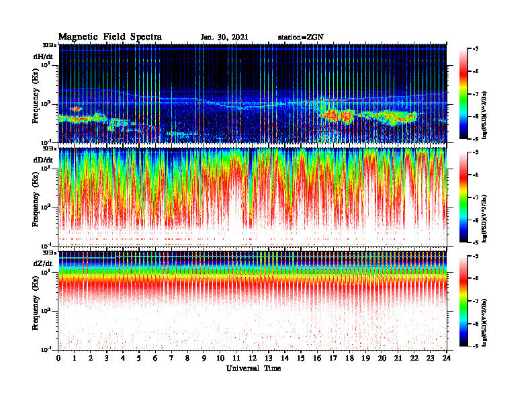The height and width of the screenshot is (411, 532).
Task: Select the date text 'Jan. 30, 2021'
Action: click(224, 38)
